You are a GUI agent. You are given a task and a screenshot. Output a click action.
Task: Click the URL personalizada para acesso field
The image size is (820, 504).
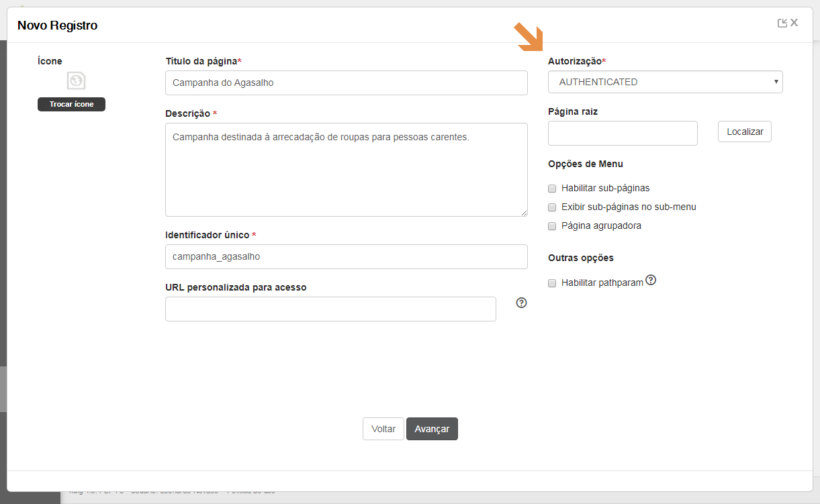click(x=330, y=309)
